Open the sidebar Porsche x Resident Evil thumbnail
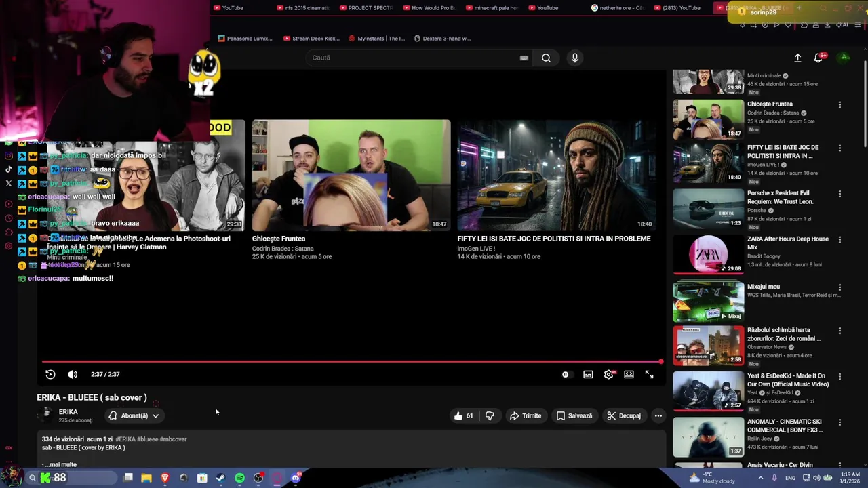The width and height of the screenshot is (868, 488). pos(708,209)
